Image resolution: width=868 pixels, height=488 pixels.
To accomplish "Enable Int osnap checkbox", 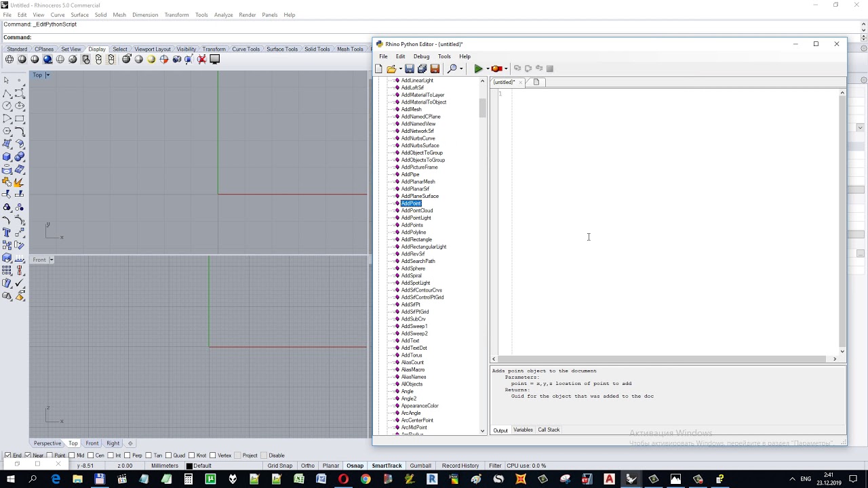I will coord(111,455).
